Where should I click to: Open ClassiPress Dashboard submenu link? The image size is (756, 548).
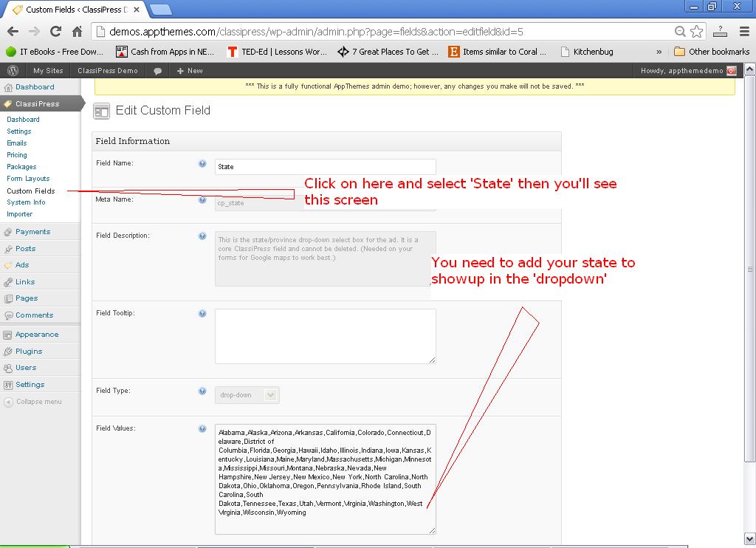(x=23, y=120)
